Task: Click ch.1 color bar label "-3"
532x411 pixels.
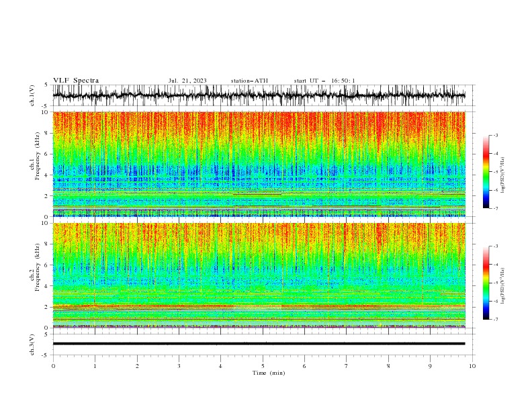Action: 496,135
